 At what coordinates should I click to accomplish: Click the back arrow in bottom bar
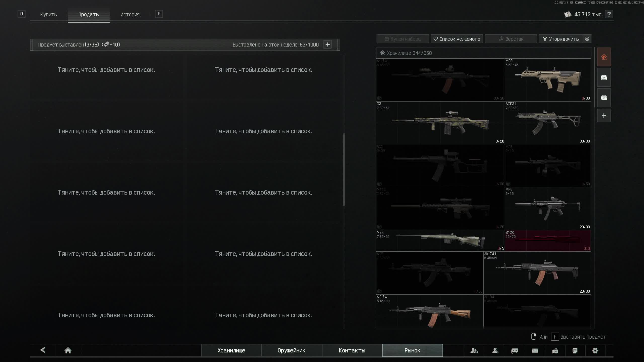[x=43, y=350]
